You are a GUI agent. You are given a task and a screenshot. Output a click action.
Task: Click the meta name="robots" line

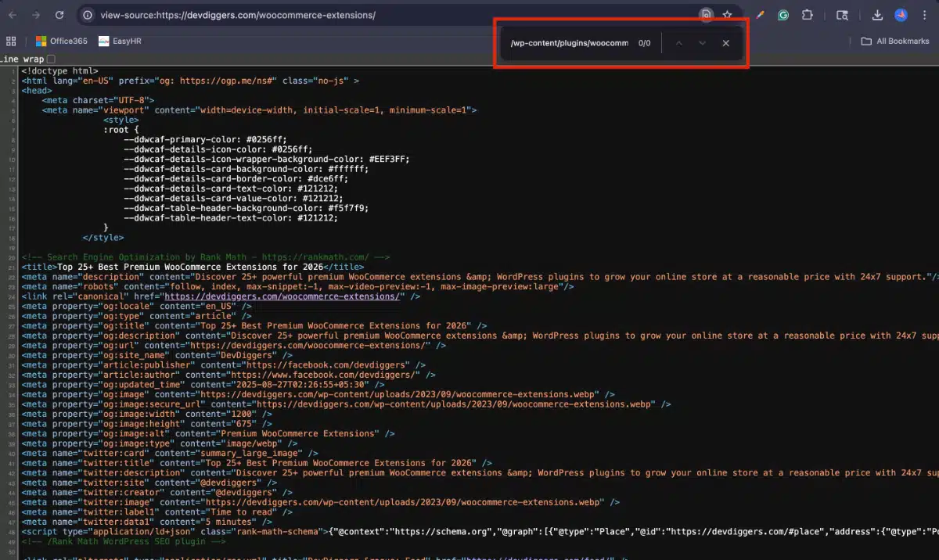[297, 287]
